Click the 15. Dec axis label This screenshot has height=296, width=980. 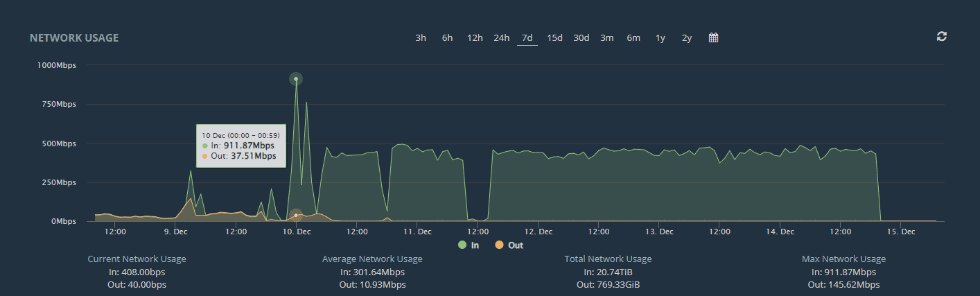click(x=901, y=231)
